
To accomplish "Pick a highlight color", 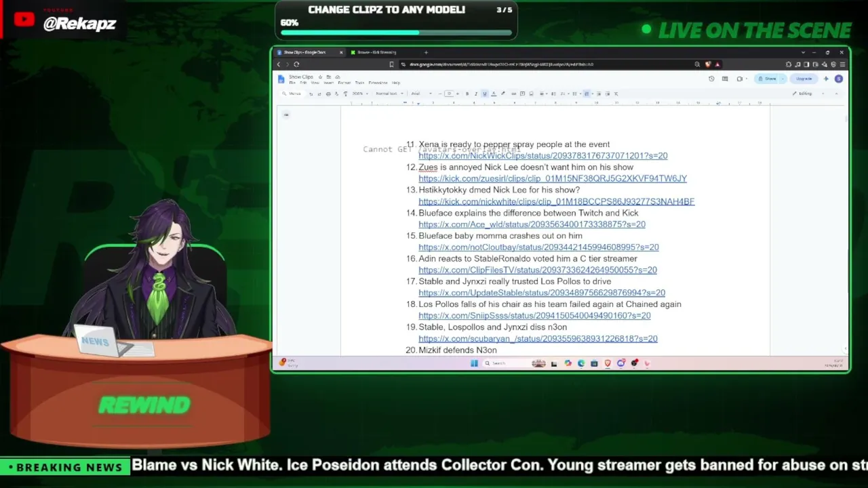I will pyautogui.click(x=502, y=94).
